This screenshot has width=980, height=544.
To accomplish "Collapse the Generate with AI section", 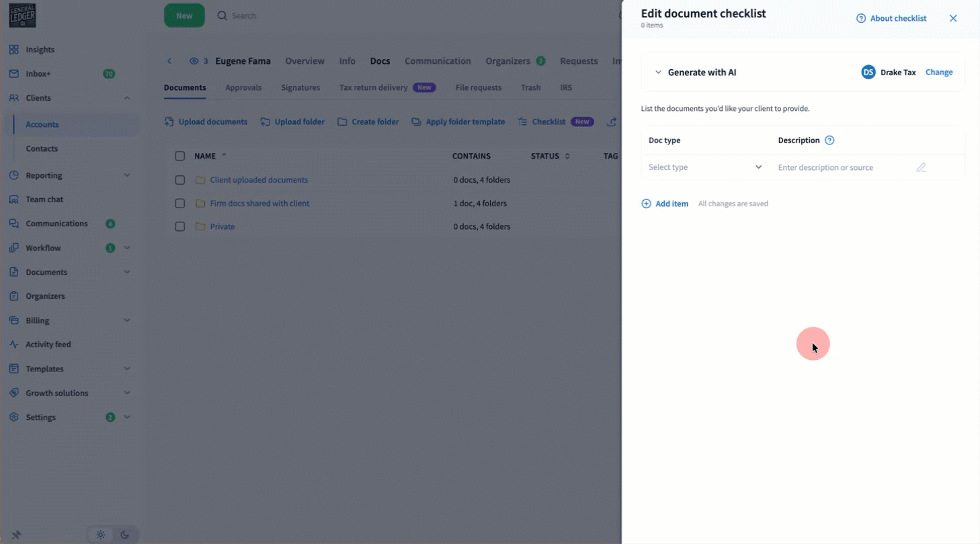I will pos(658,73).
